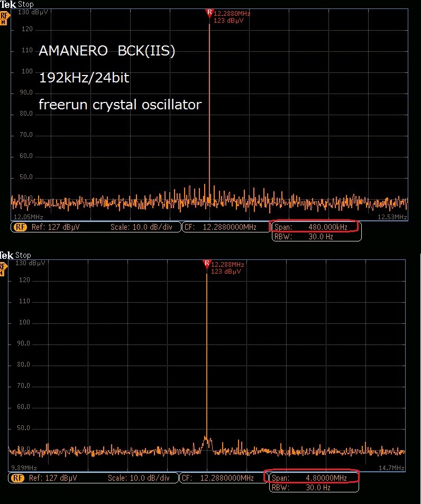Click the R marker on the top spectrum peak
The width and height of the screenshot is (421, 504).
[x=209, y=13]
